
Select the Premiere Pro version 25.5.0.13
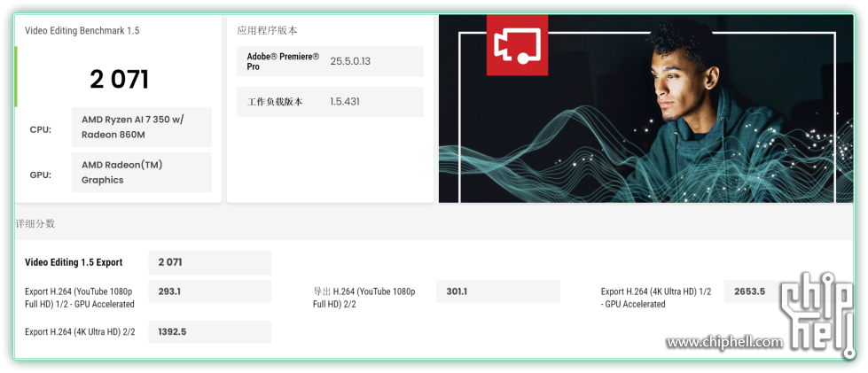coord(349,61)
